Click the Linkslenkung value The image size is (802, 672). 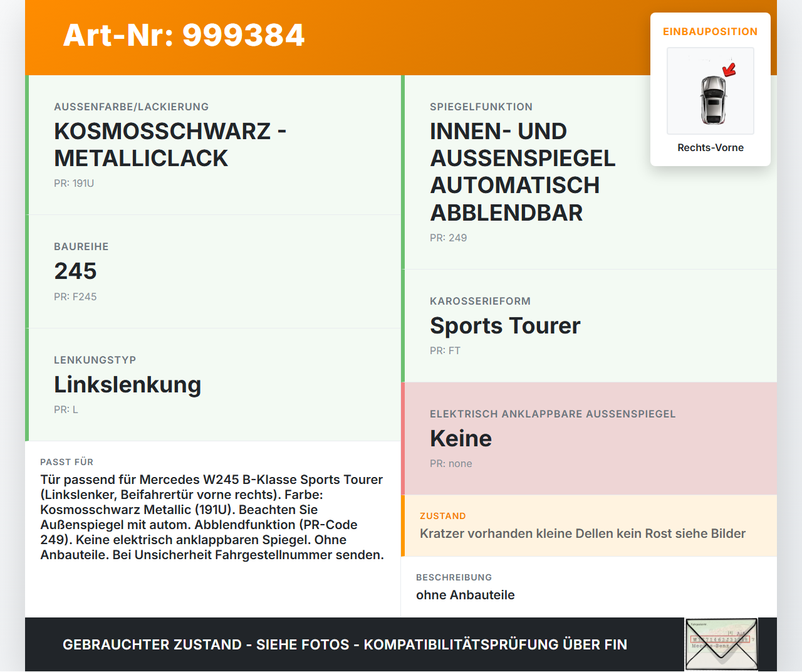pyautogui.click(x=127, y=384)
